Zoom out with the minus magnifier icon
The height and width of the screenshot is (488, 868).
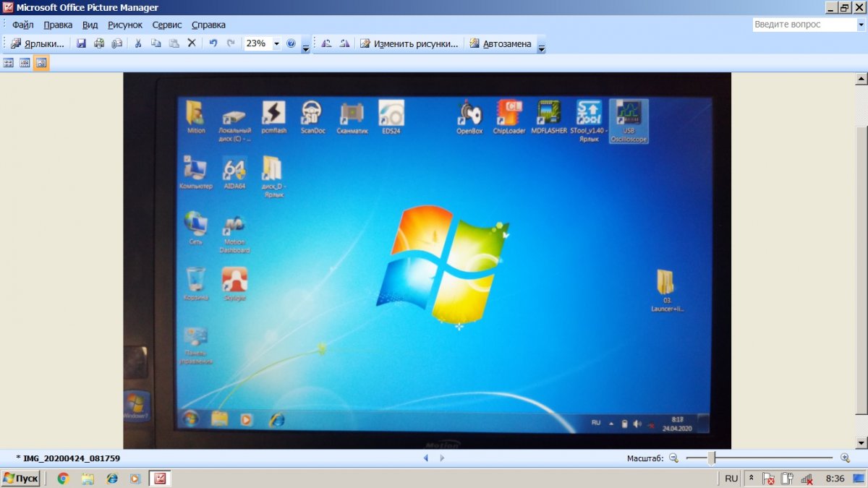[673, 458]
